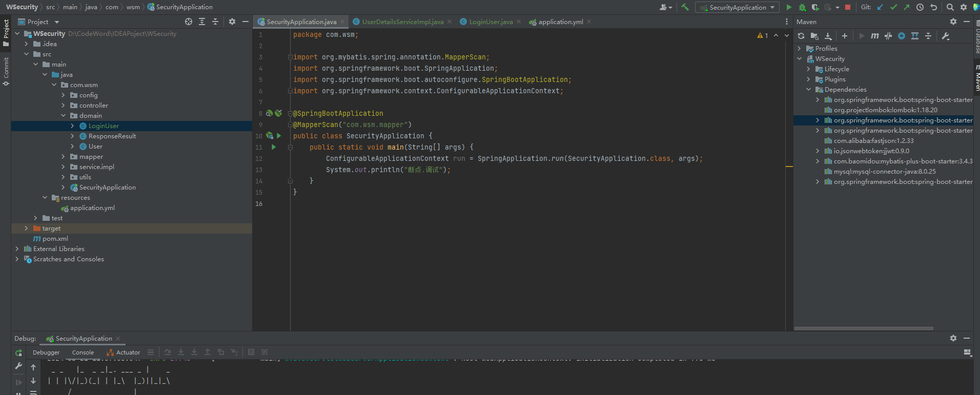Open the SecurityApplication run configuration dropdown
Screen dimensions: 980x395
[737, 7]
